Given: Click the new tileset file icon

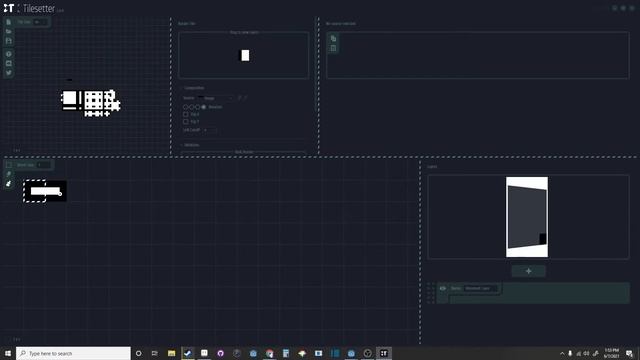Looking at the screenshot, I should tap(9, 22).
